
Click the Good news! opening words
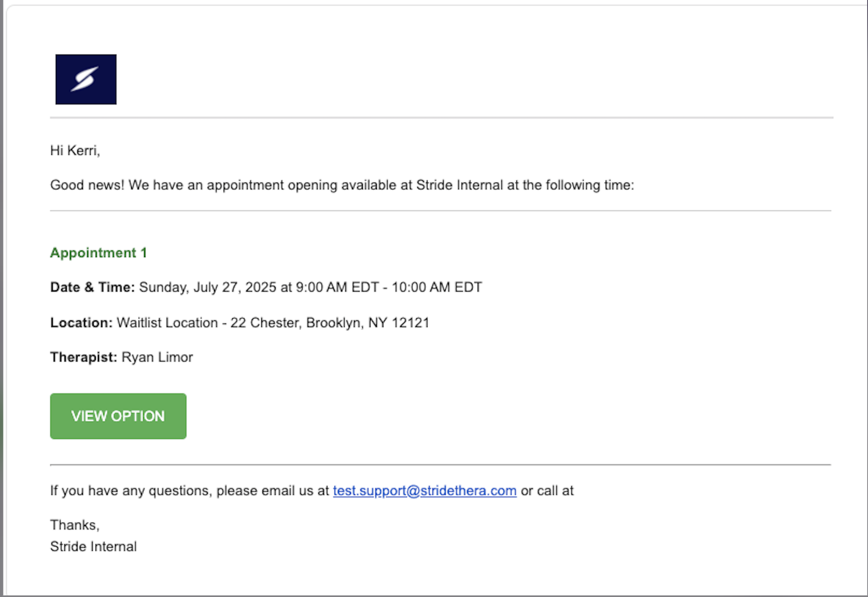point(87,185)
